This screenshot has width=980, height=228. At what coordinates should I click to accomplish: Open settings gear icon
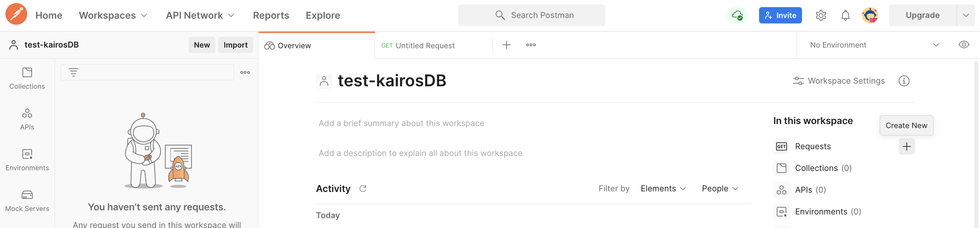[821, 15]
